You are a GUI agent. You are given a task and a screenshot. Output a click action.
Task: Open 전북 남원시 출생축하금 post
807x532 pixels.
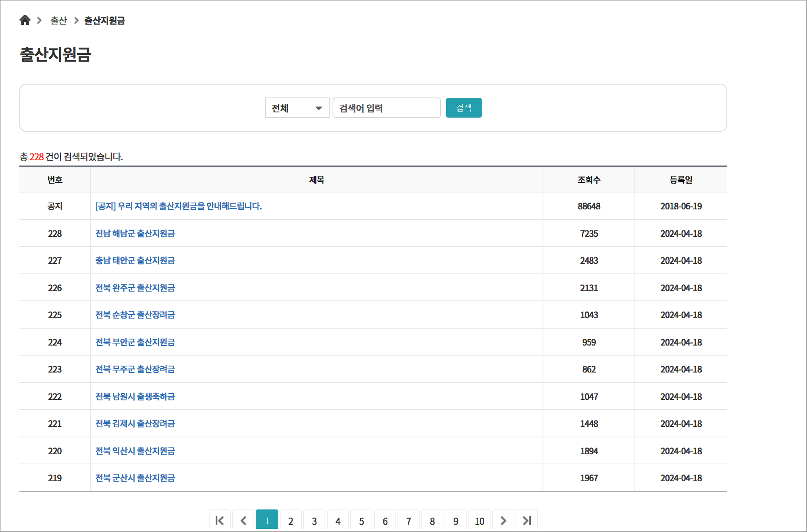tap(135, 397)
